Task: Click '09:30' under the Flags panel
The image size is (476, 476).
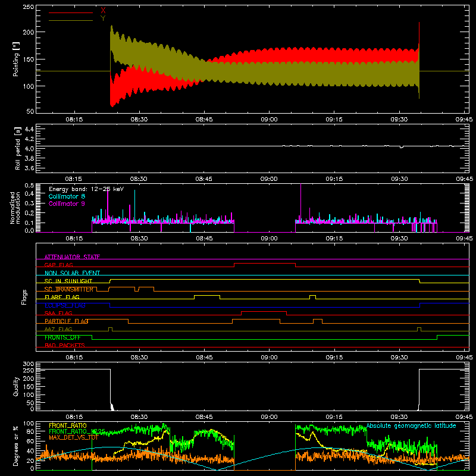Action: point(399,358)
